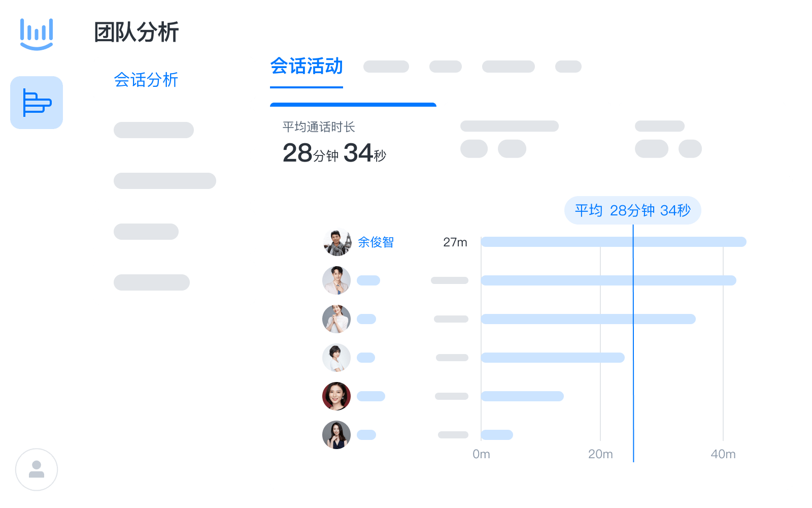The width and height of the screenshot is (812, 508).
Task: Select the highlighted flag sidebar icon
Action: (x=36, y=103)
